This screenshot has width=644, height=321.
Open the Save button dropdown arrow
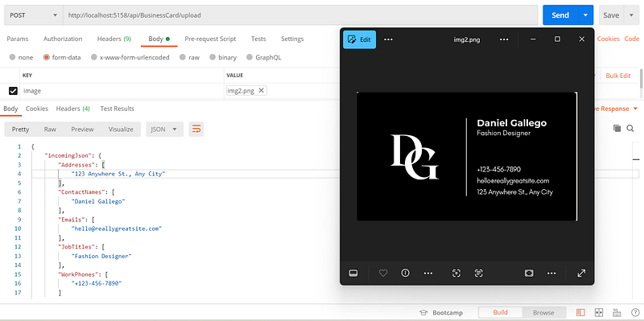[631, 15]
